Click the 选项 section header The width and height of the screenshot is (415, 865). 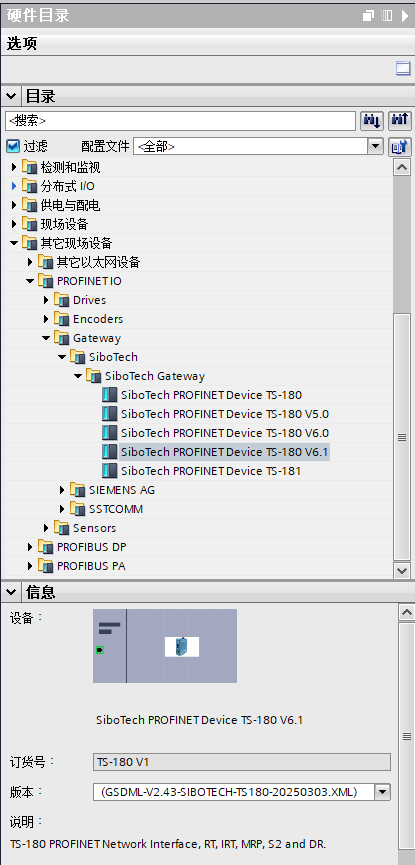pyautogui.click(x=208, y=44)
